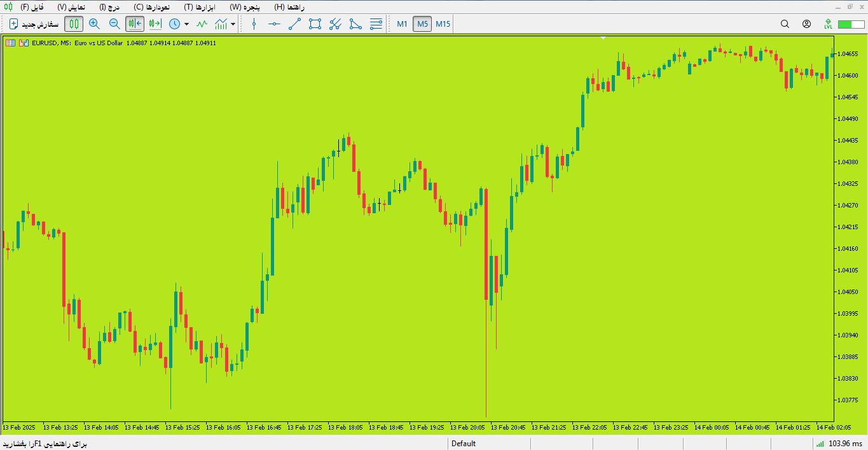Click the zoom out magnifier icon
868x450 pixels.
pyautogui.click(x=114, y=24)
